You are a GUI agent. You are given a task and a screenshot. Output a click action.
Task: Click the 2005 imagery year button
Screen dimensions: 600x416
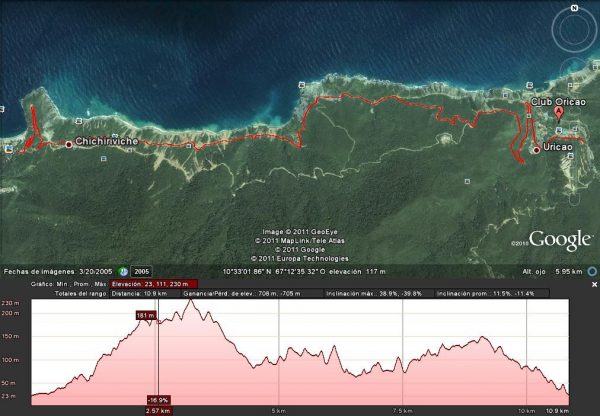click(142, 271)
